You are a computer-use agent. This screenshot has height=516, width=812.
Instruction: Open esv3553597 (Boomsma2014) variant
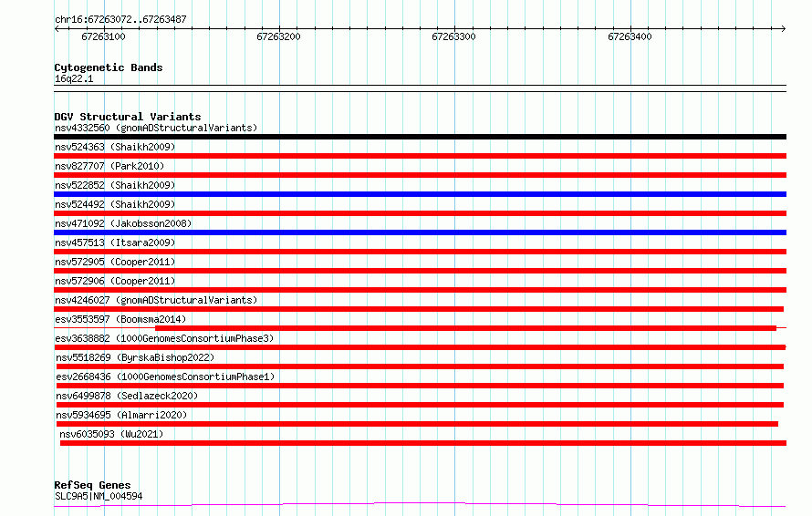pos(120,319)
